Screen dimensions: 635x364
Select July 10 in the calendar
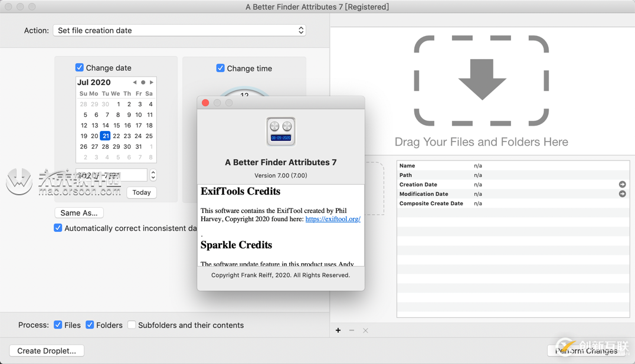point(139,115)
